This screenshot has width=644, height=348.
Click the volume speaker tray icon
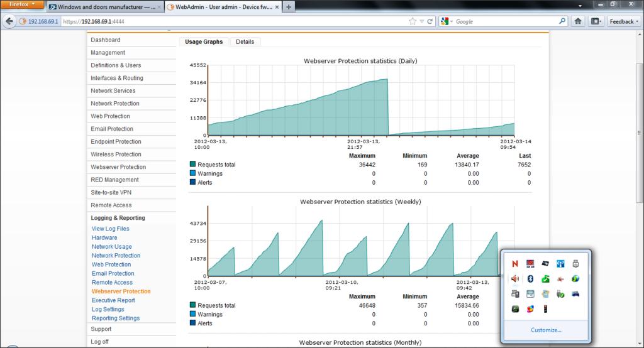[516, 278]
